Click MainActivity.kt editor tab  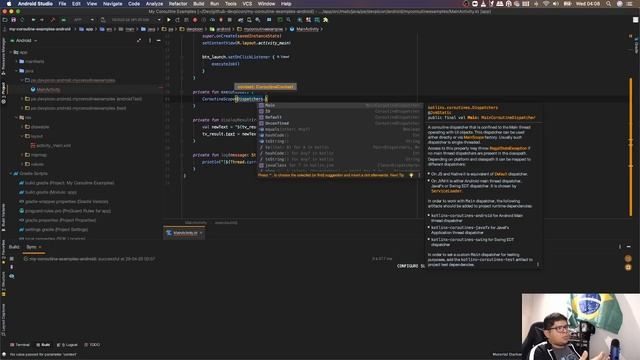185,233
